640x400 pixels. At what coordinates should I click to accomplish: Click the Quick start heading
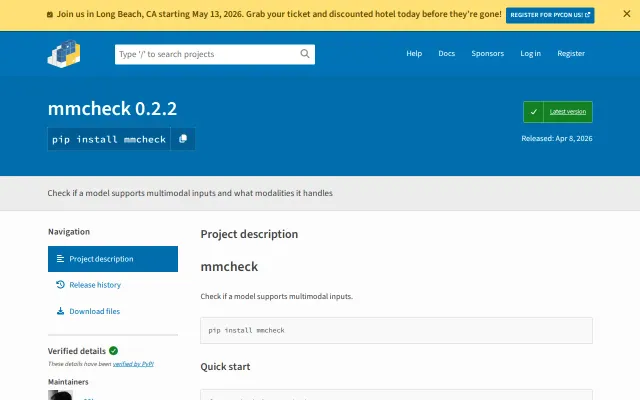pyautogui.click(x=225, y=367)
